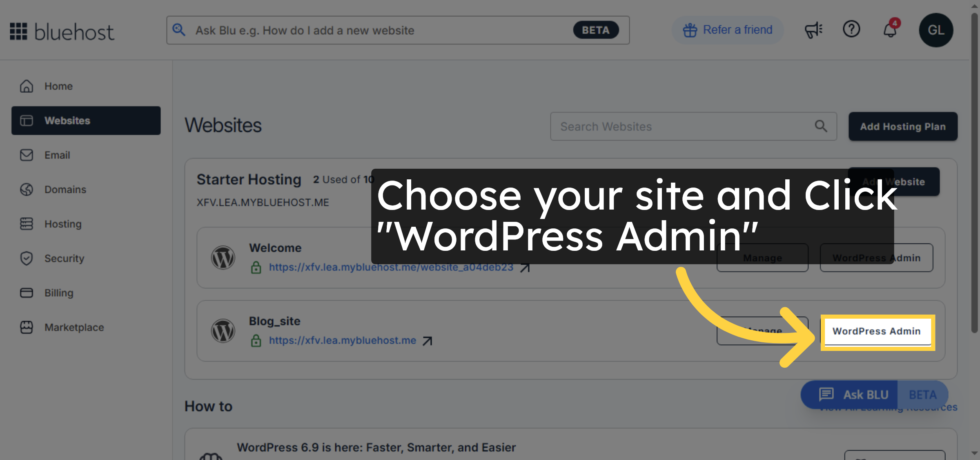Open the Hosting section
Image resolution: width=980 pixels, height=460 pixels.
62,224
